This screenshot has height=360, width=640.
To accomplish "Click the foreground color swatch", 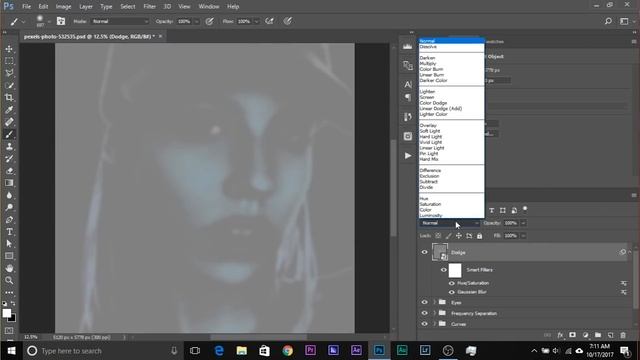I will [x=7, y=313].
